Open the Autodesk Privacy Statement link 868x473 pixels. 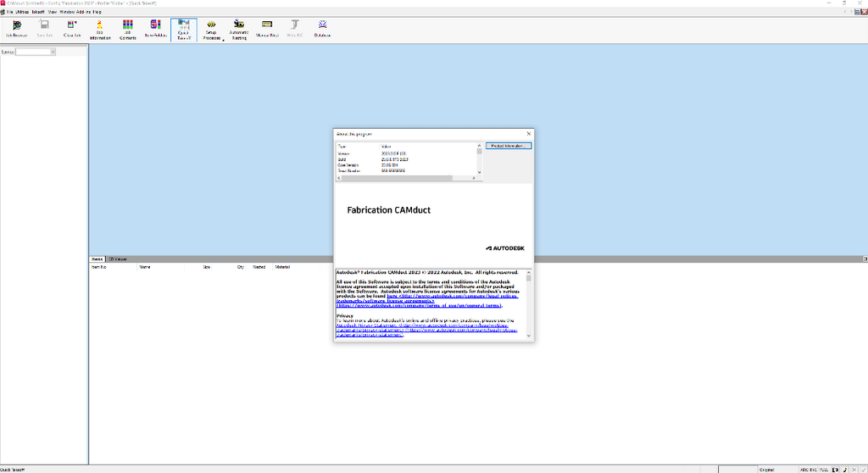pos(427,330)
